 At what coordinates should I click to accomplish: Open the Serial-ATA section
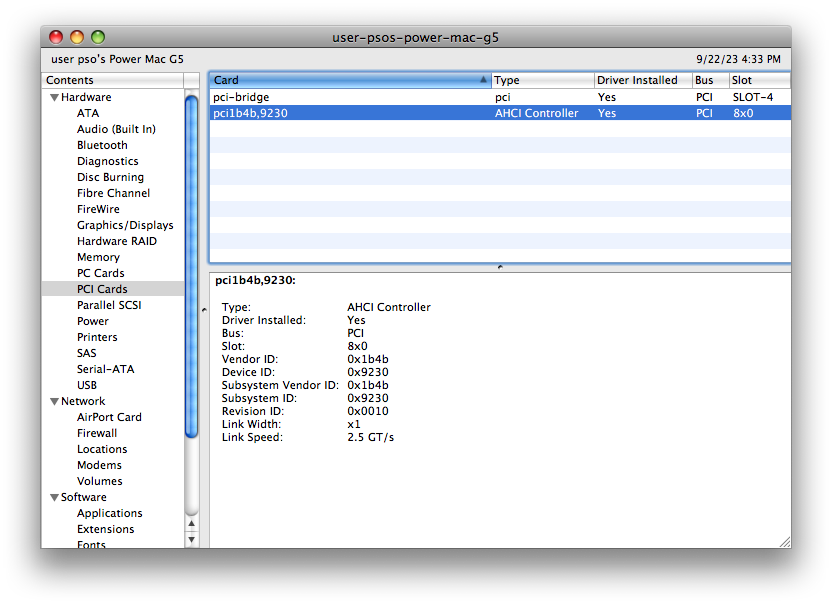coord(103,369)
